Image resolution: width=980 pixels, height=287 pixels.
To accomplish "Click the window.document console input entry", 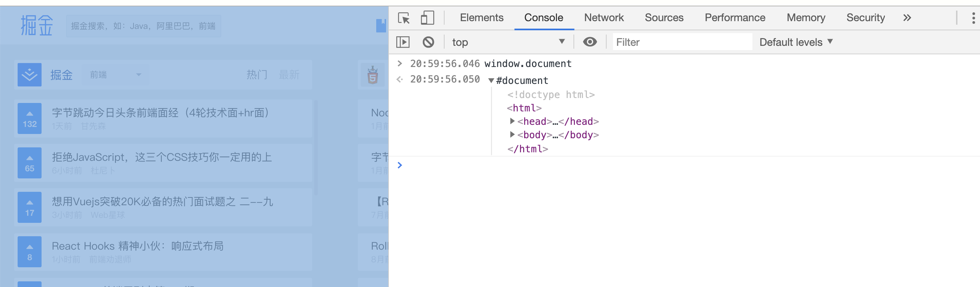I will 528,63.
